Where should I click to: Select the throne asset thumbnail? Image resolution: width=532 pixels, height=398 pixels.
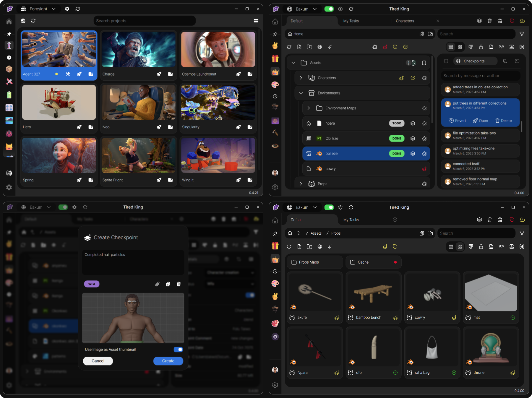coord(491,347)
